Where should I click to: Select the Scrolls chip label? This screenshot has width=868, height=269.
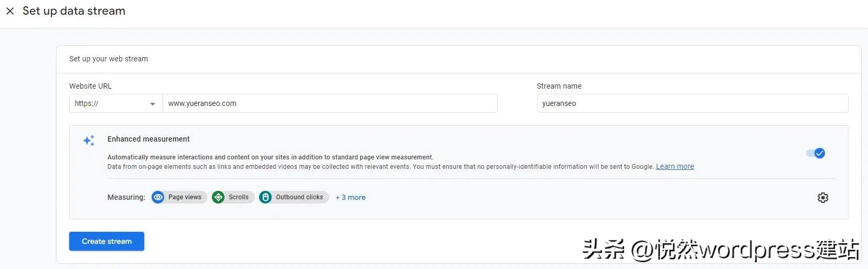coord(239,197)
